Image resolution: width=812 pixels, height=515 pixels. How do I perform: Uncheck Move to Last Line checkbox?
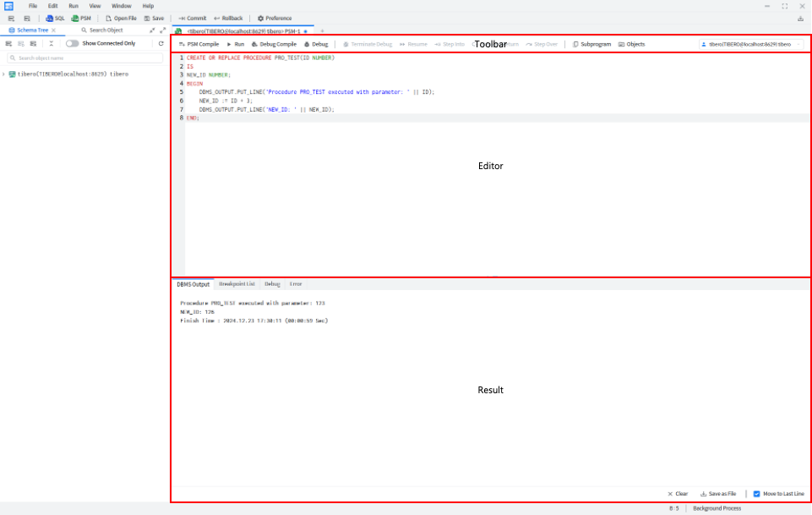click(x=756, y=494)
